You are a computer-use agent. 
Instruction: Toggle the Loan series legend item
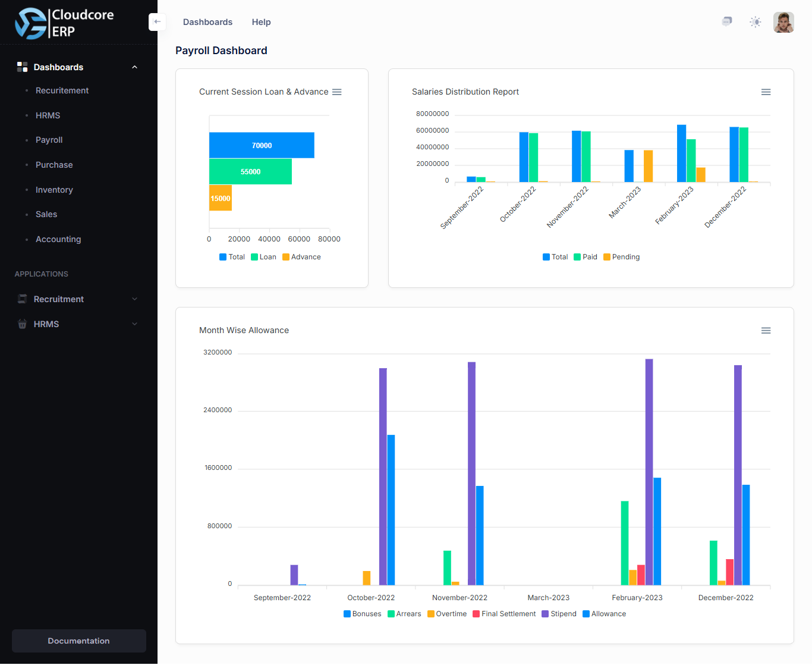click(x=263, y=257)
